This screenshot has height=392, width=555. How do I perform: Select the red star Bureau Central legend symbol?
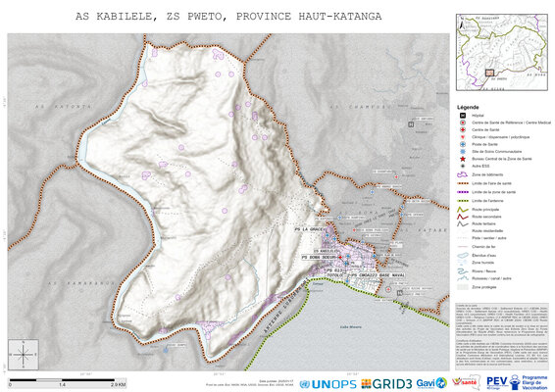(462, 159)
